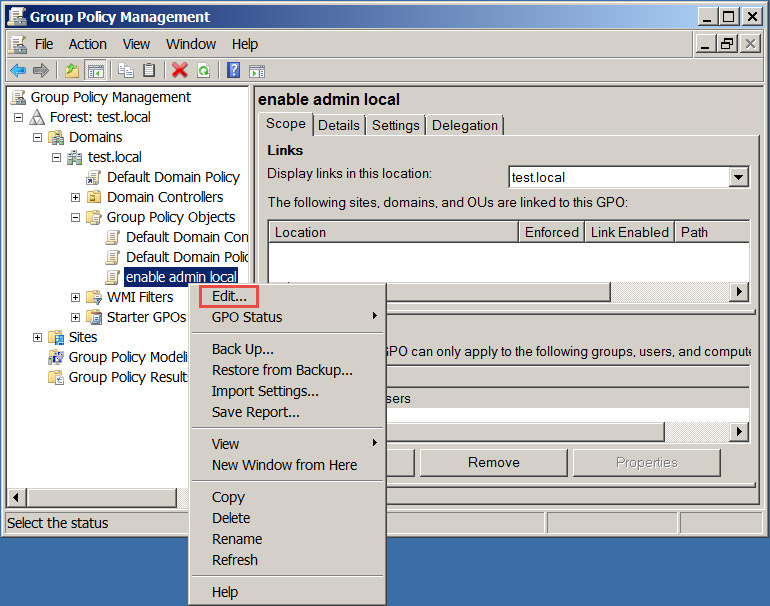Collapse the Domains tree node
The image size is (770, 606).
(37, 138)
